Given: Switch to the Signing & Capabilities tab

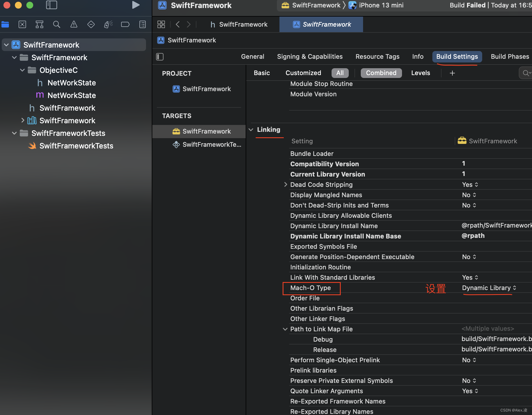Looking at the screenshot, I should 310,57.
